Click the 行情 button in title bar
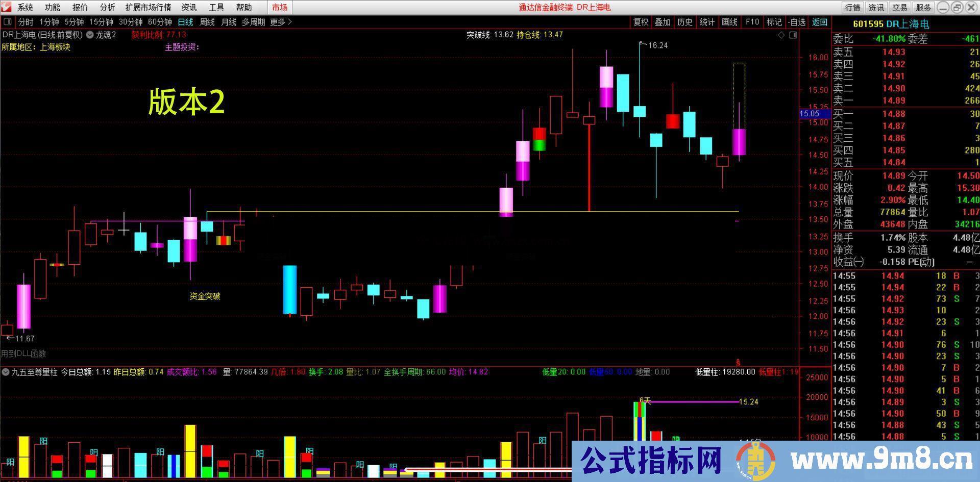Screen dimensions: 980x482 pyautogui.click(x=853, y=7)
